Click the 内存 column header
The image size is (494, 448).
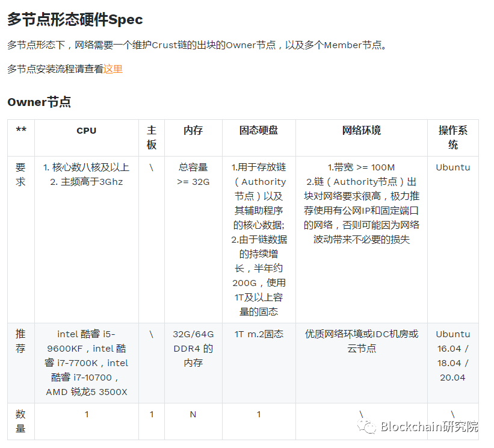point(194,130)
